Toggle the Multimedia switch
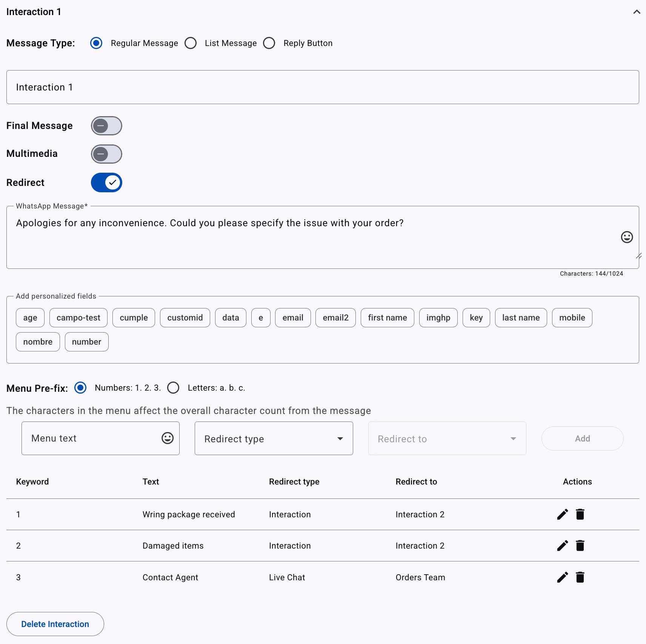Image resolution: width=646 pixels, height=644 pixels. pos(106,154)
